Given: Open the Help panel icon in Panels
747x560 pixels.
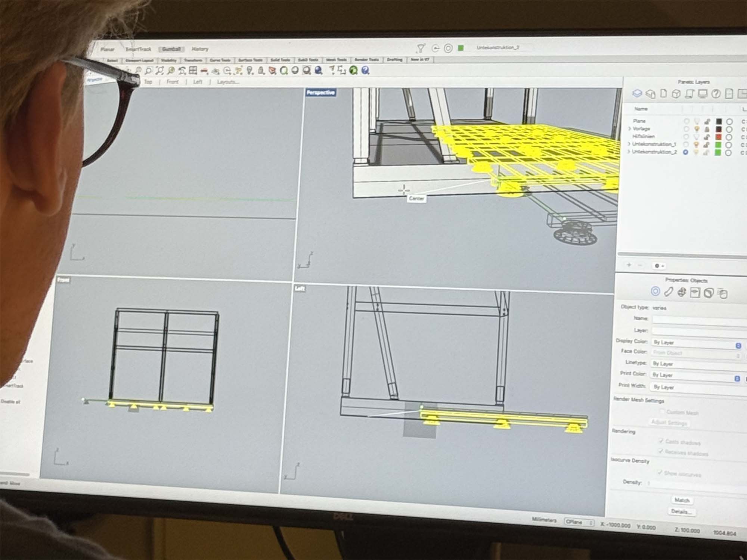Looking at the screenshot, I should 716,94.
